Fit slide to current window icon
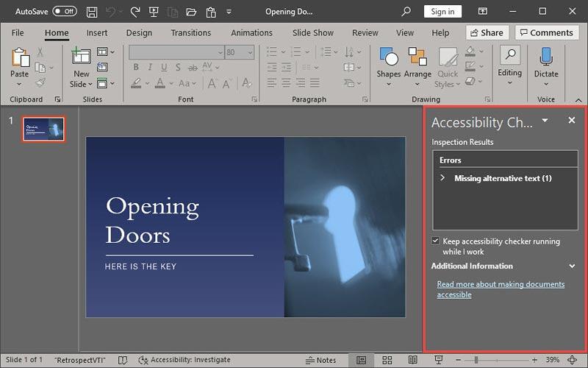Image resolution: width=588 pixels, height=368 pixels. coord(573,361)
